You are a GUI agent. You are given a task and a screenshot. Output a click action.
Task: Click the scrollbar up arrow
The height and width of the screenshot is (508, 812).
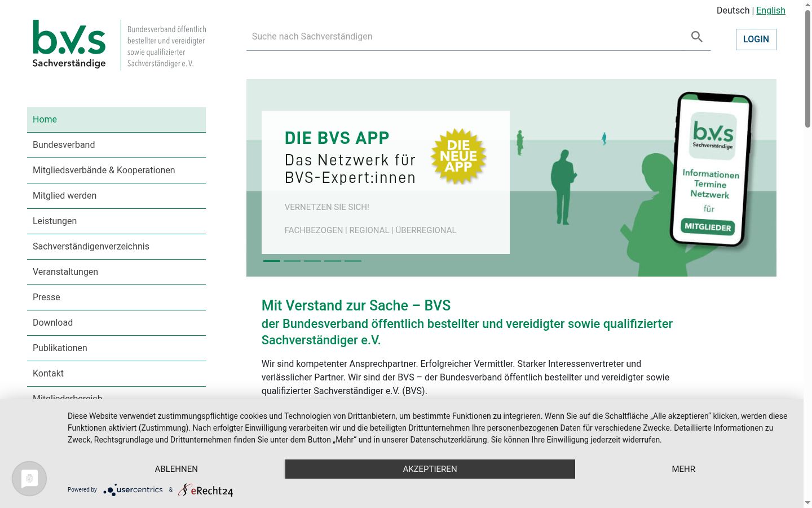click(807, 5)
